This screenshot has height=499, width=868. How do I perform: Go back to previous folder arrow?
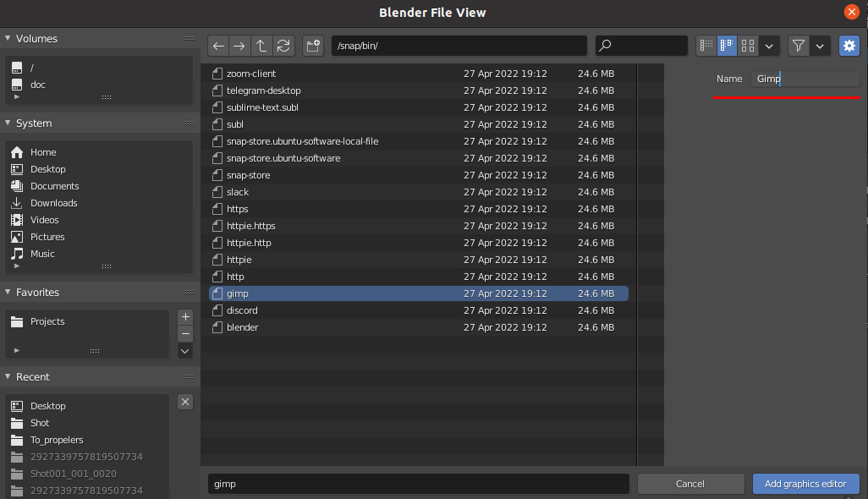(x=218, y=46)
